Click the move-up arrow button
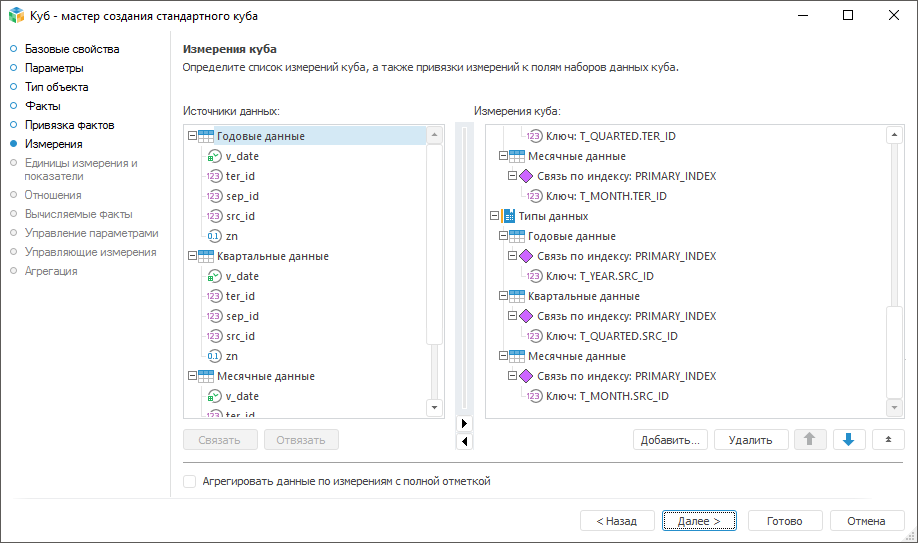The image size is (918, 543). [x=809, y=440]
